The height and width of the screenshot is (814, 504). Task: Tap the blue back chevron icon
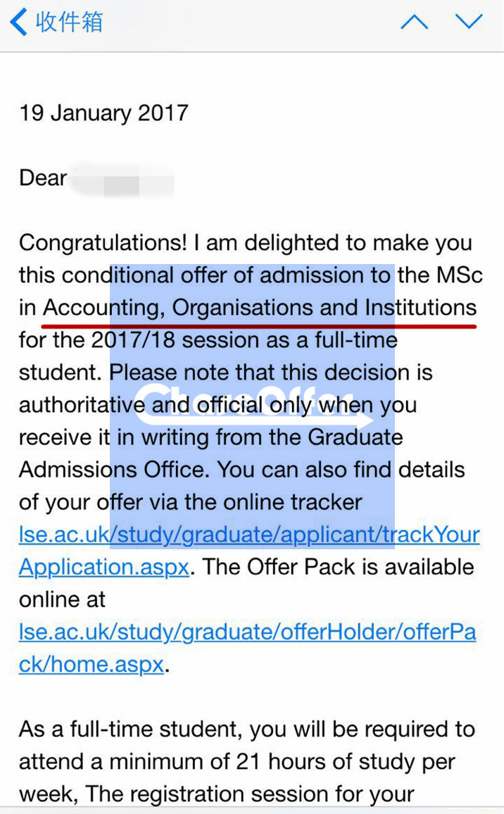pyautogui.click(x=19, y=23)
